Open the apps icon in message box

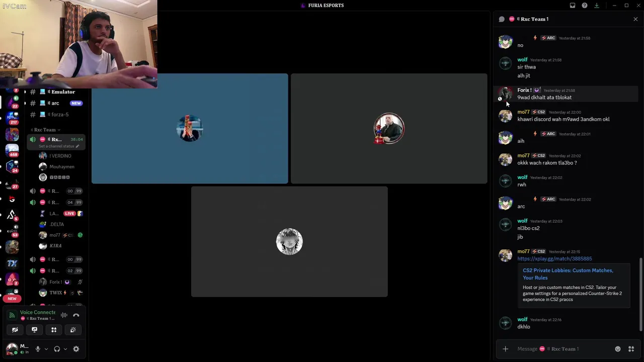pyautogui.click(x=631, y=349)
